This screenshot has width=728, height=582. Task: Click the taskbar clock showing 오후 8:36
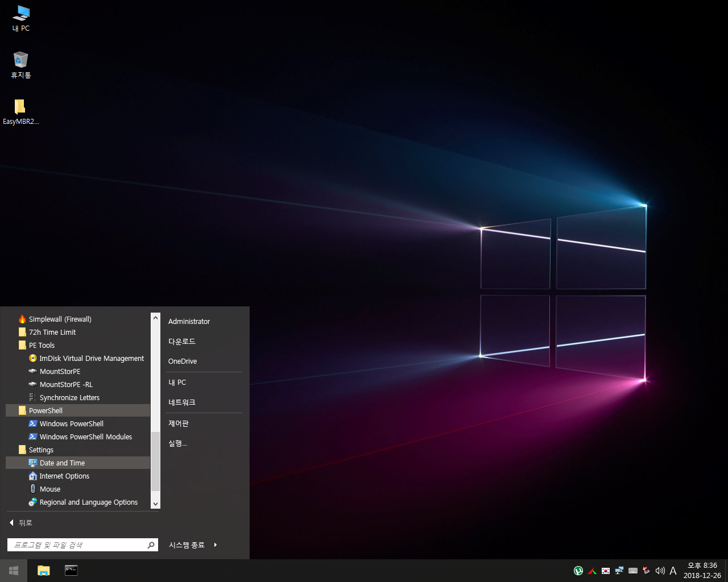pos(702,571)
